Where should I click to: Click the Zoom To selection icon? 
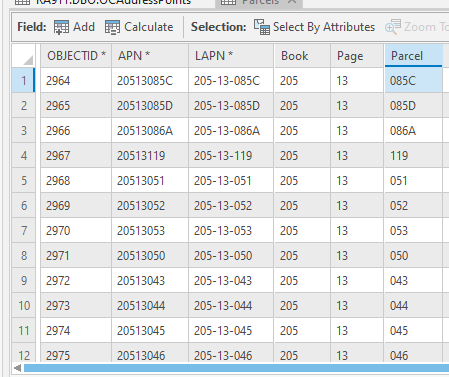tap(393, 27)
